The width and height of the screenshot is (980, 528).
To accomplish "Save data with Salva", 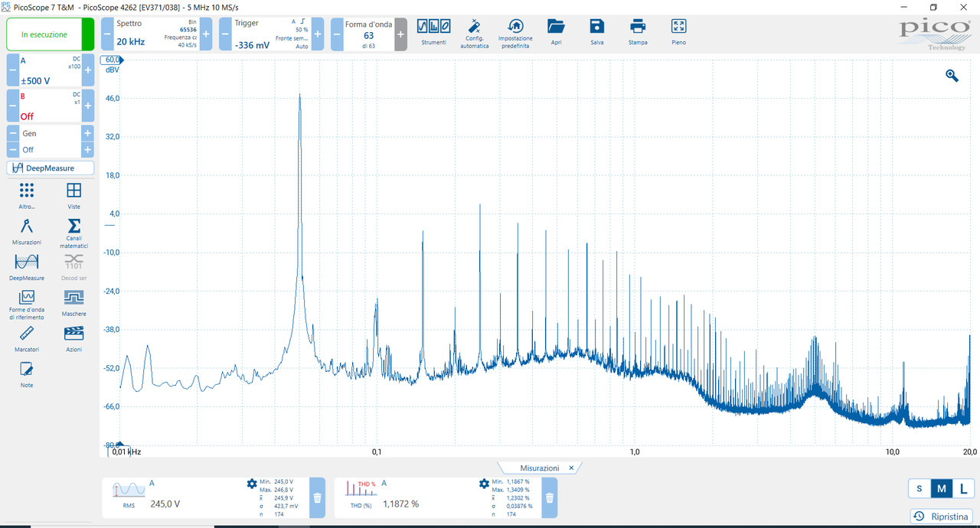I will coord(597,32).
